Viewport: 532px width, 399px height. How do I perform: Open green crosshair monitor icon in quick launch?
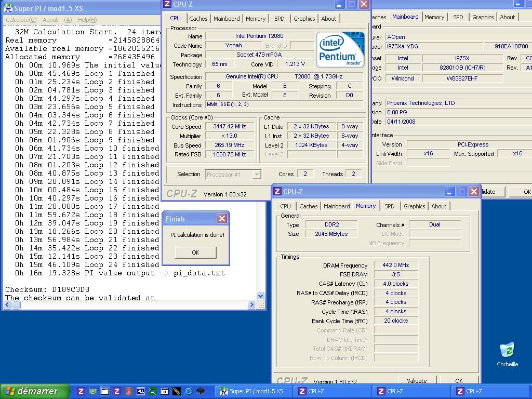click(x=153, y=391)
